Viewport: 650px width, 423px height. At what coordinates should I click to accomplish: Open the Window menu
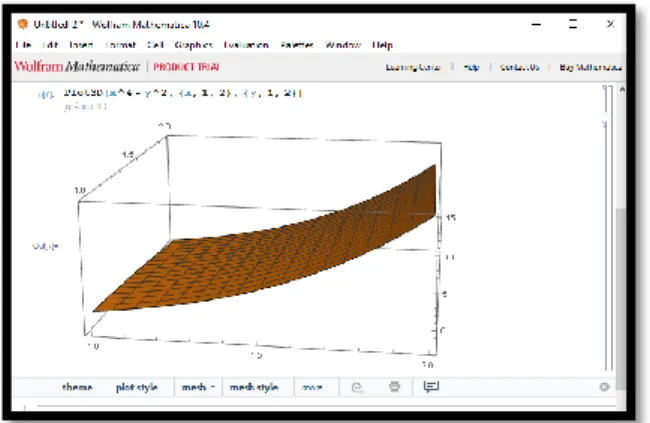pos(342,45)
